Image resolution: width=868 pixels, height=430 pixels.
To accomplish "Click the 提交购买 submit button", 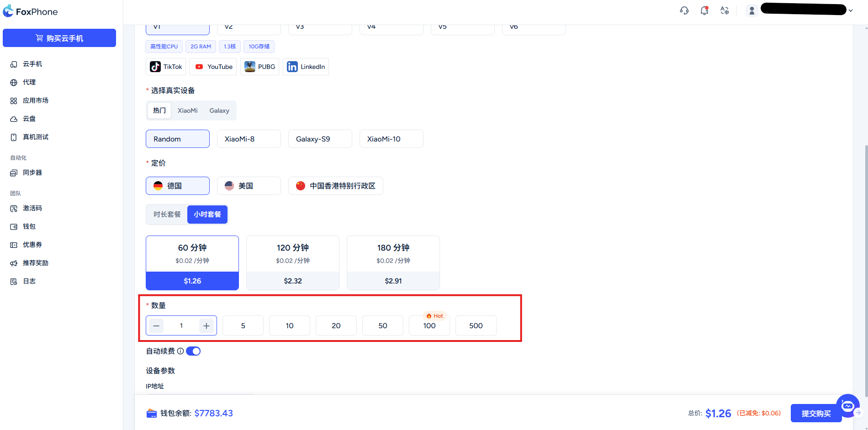I will [815, 413].
